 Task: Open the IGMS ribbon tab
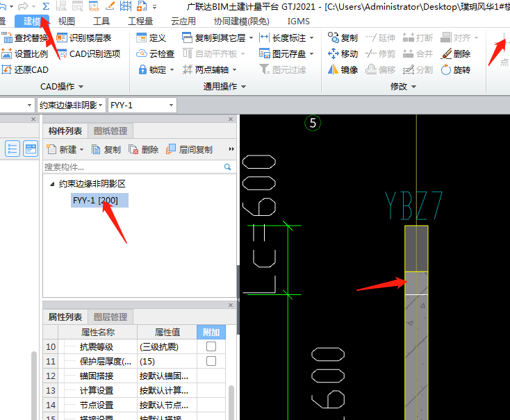(x=298, y=21)
